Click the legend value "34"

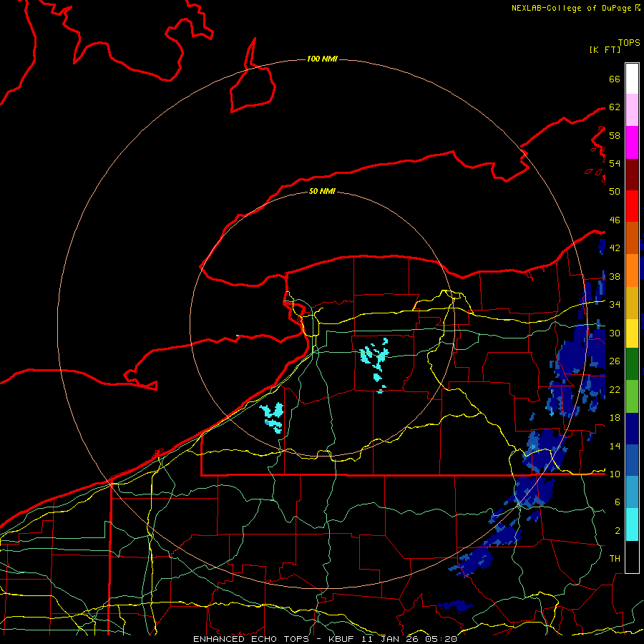tap(615, 305)
